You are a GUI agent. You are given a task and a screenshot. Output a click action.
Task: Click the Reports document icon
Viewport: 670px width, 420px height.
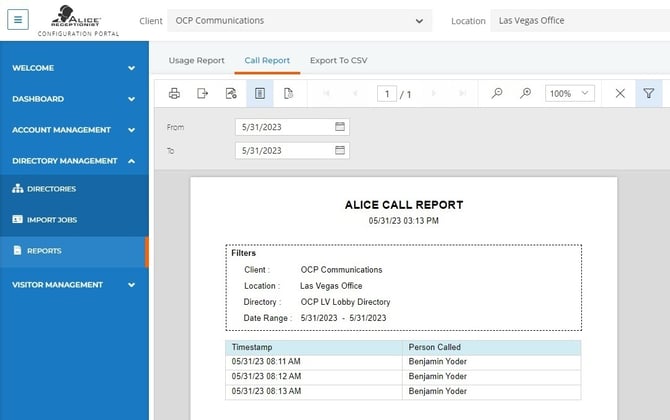click(x=17, y=250)
